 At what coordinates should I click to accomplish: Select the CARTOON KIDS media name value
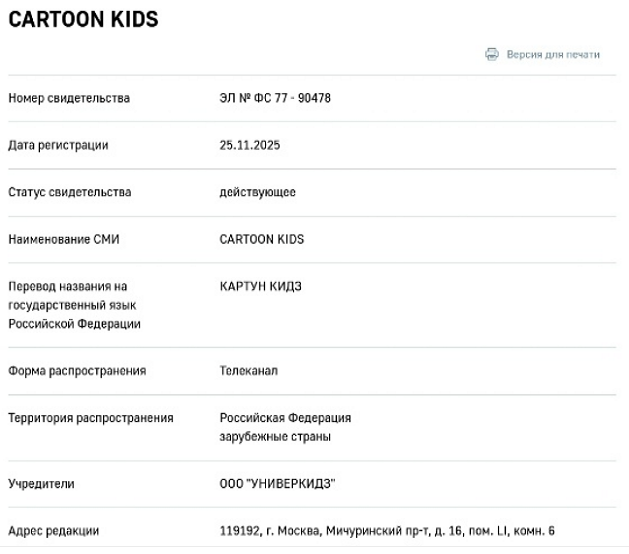point(262,239)
